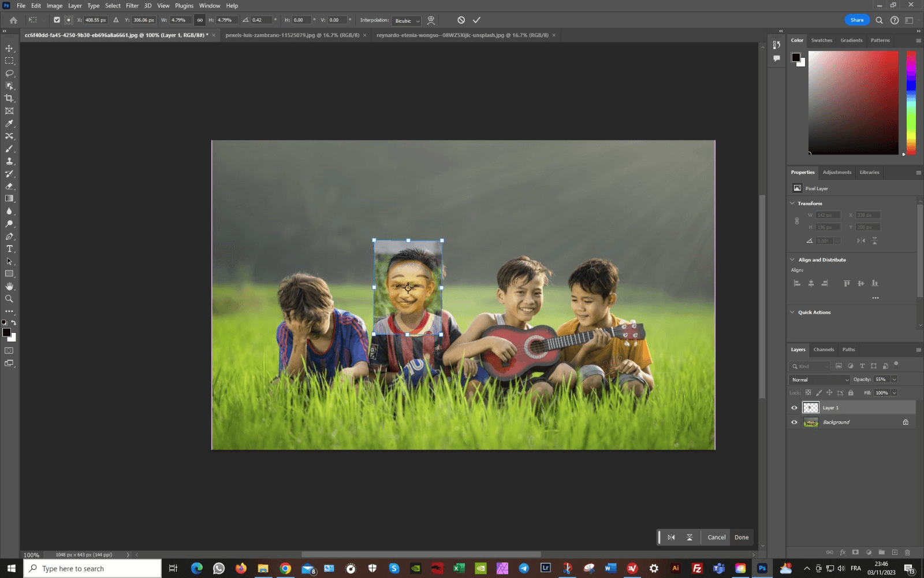Hide the Background layer eye
This screenshot has height=578, width=924.
coord(794,423)
